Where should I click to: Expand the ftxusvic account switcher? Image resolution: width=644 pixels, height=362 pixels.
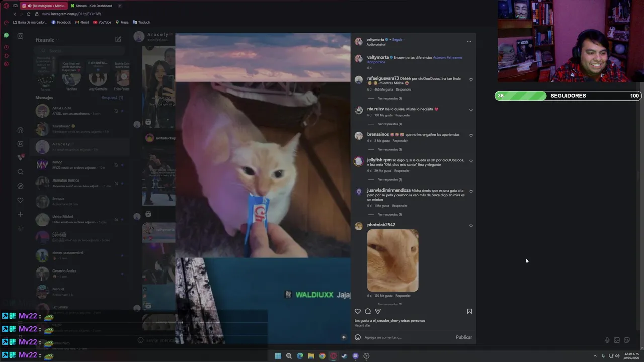[47, 40]
